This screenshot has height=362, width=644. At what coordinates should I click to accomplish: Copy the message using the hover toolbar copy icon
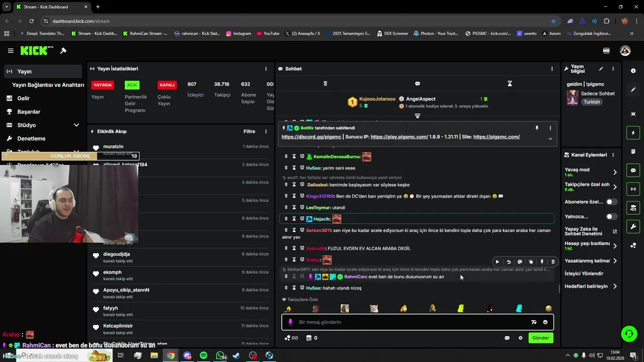(531, 262)
